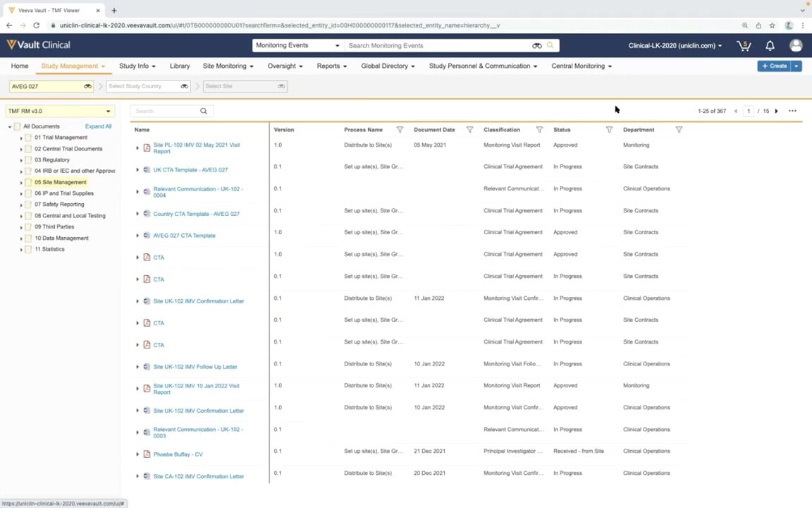Click the Expand All link

pos(99,126)
